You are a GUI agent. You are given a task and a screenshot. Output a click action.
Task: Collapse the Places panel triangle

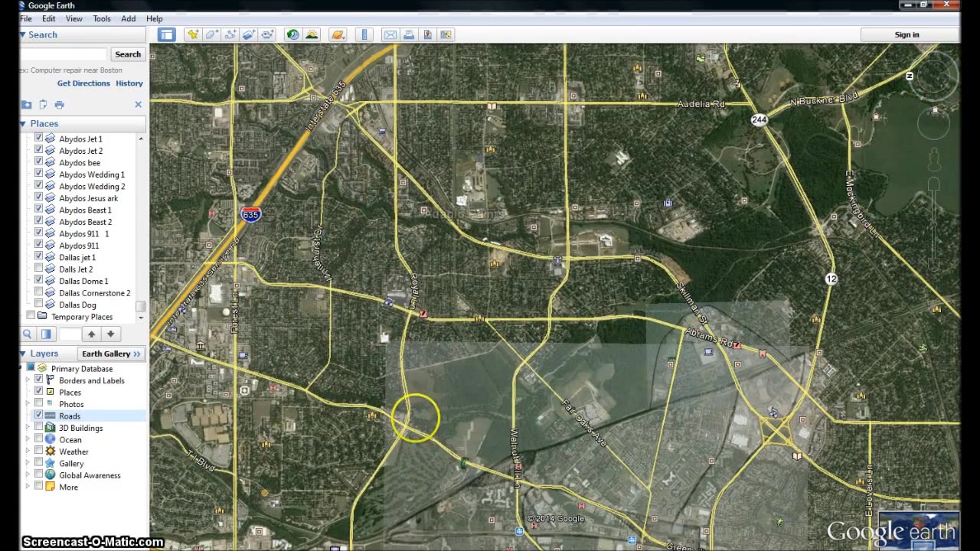click(23, 123)
